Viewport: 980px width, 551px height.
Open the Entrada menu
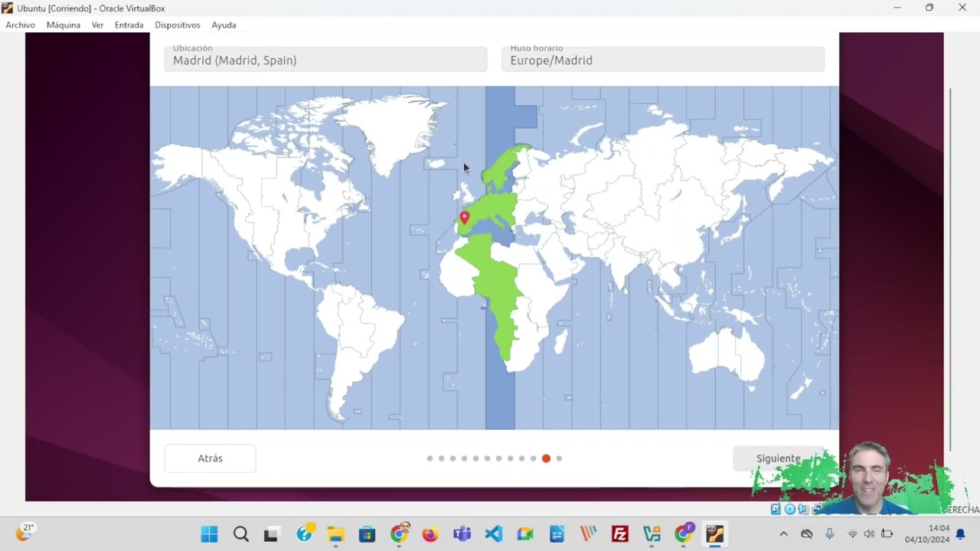point(129,24)
